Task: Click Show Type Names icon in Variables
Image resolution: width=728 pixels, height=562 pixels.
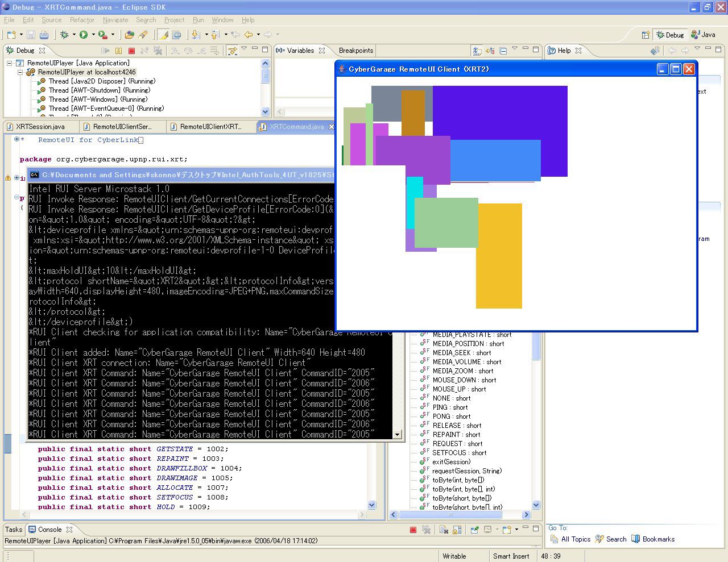Action: (x=477, y=51)
